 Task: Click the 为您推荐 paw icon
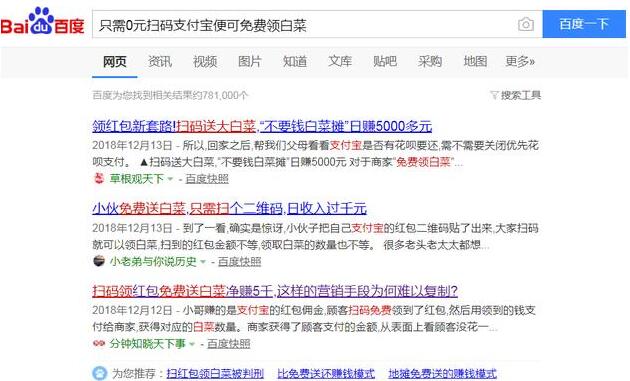pyautogui.click(x=99, y=373)
